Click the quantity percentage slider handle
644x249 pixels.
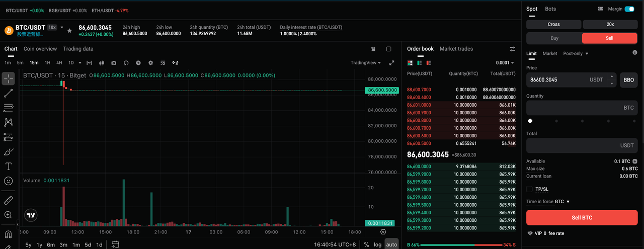tap(530, 121)
